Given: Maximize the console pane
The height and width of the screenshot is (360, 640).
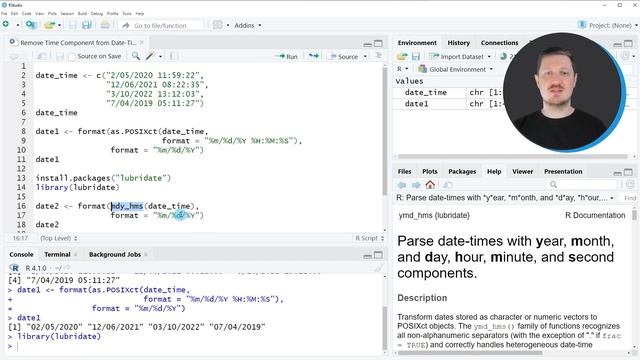Looking at the screenshot, I should [x=378, y=255].
